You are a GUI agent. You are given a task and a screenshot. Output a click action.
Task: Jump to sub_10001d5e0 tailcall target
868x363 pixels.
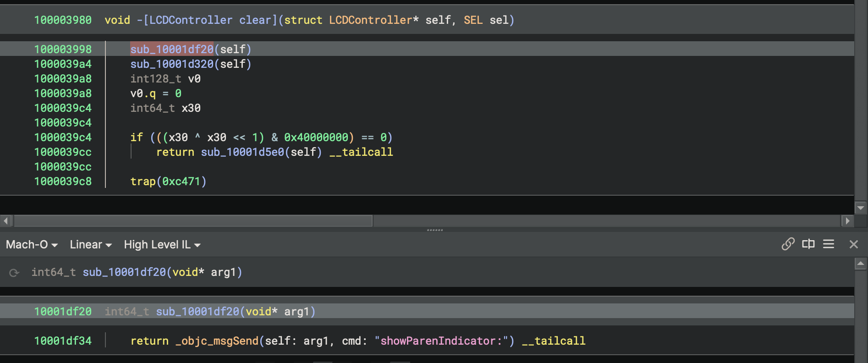click(242, 152)
